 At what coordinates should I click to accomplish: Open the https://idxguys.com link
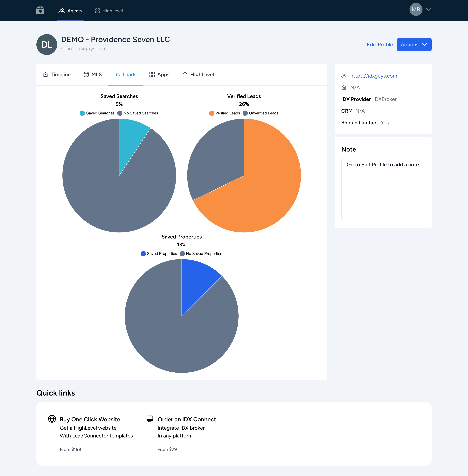(373, 76)
